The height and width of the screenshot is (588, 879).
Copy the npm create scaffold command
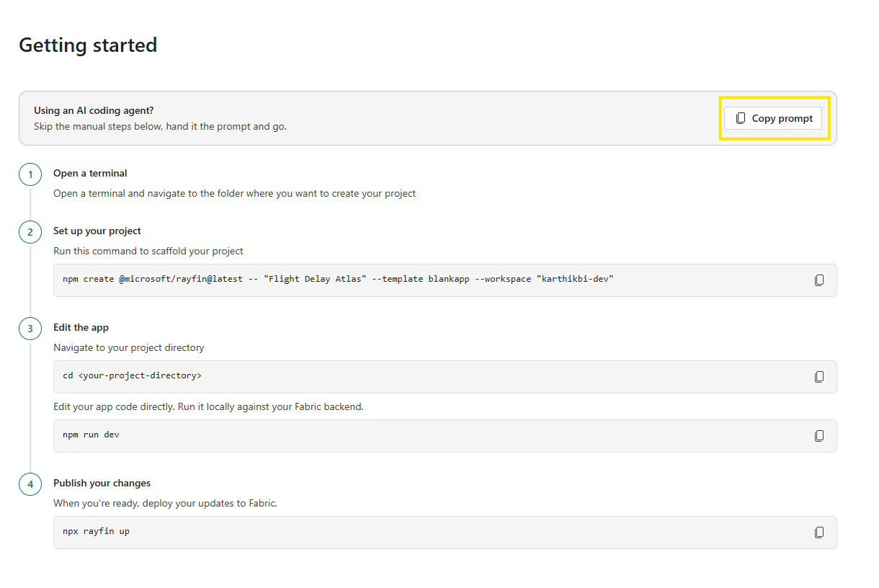[x=819, y=280]
